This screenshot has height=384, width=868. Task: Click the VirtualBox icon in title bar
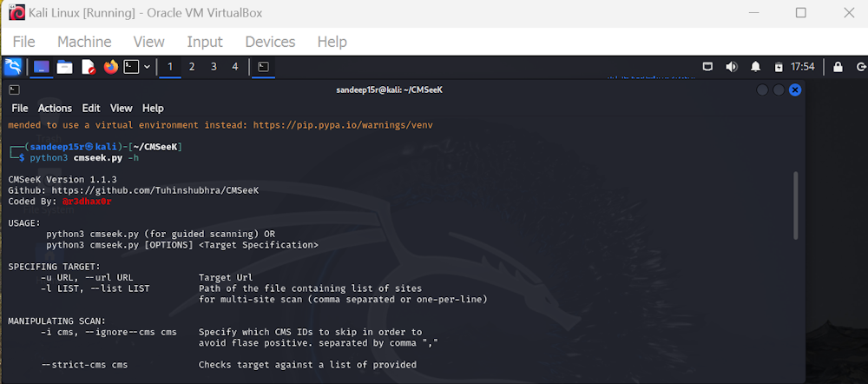click(16, 13)
